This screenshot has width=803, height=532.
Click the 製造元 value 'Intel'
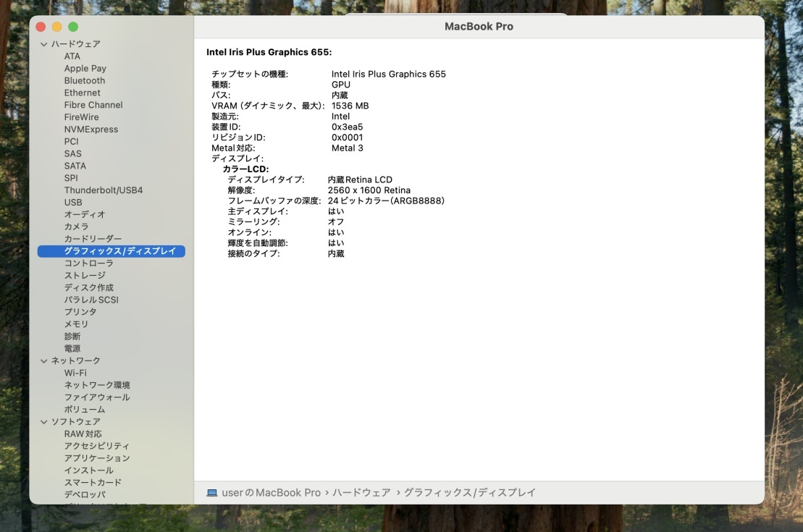340,117
